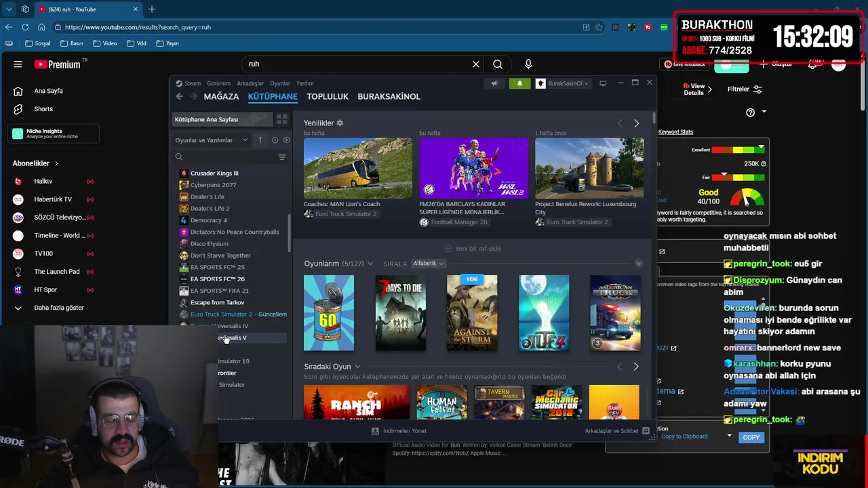Click Steam library search field
The image size is (868, 488).
224,157
